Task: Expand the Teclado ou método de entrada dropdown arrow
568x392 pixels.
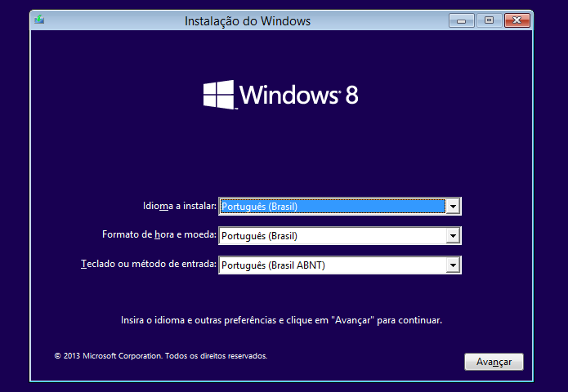Action: pos(453,265)
